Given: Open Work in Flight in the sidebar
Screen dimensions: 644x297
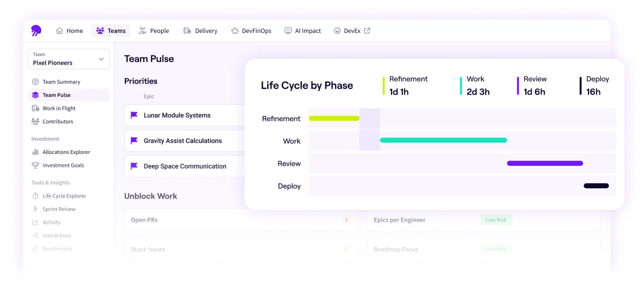Looking at the screenshot, I should (68, 108).
